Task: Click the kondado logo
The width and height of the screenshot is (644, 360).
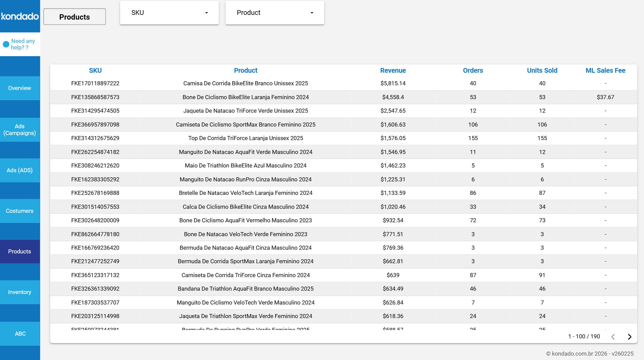Action: pos(20,16)
